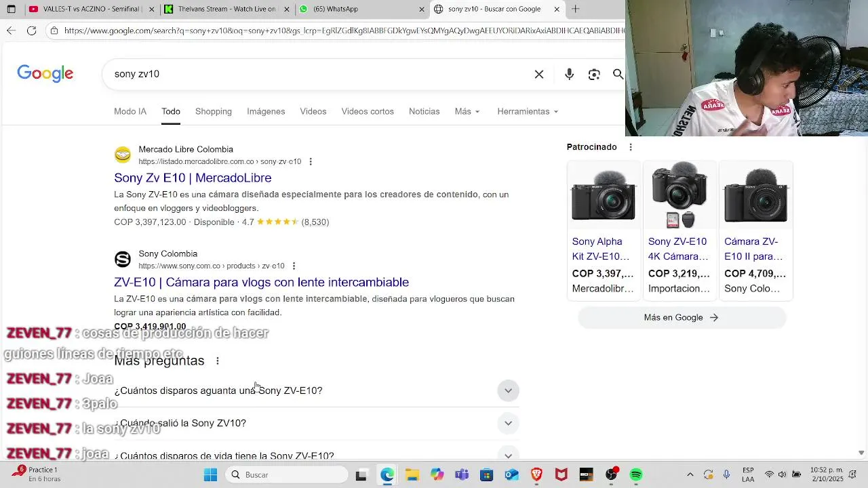The image size is (868, 488).
Task: Open options for Mercado Libre result
Action: point(311,162)
